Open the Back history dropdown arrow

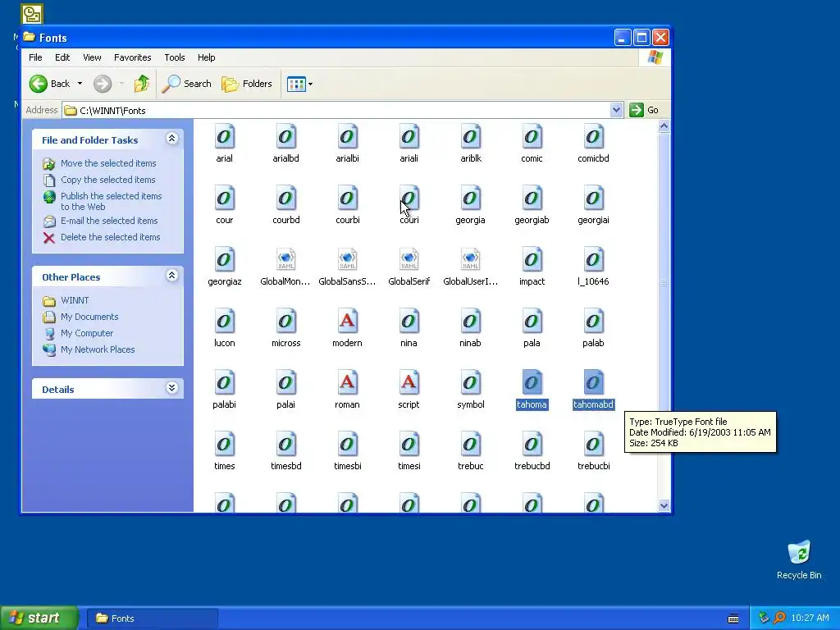pyautogui.click(x=80, y=84)
